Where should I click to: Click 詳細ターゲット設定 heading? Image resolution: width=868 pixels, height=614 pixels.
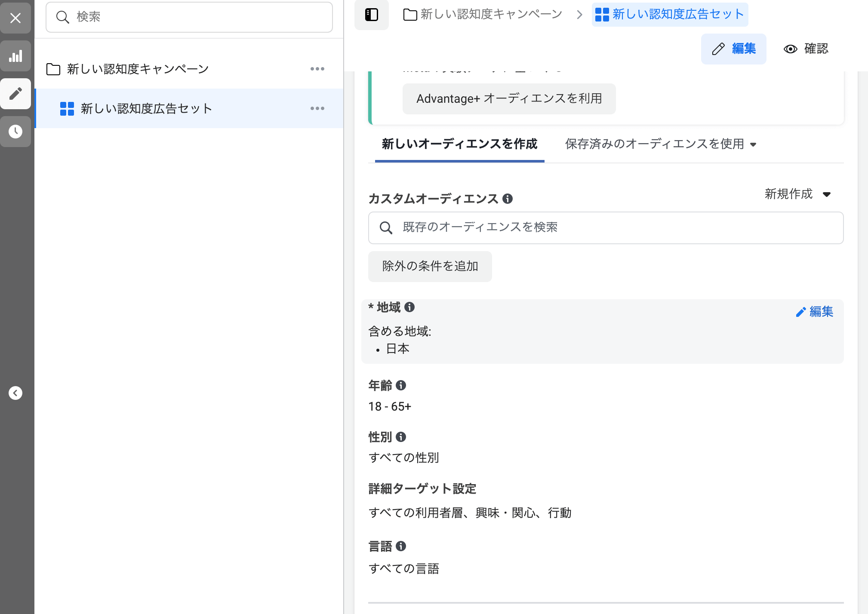(x=422, y=489)
